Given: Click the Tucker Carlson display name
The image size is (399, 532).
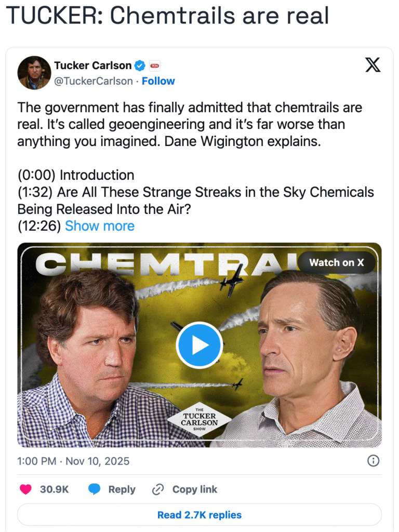Looking at the screenshot, I should pyautogui.click(x=92, y=65).
